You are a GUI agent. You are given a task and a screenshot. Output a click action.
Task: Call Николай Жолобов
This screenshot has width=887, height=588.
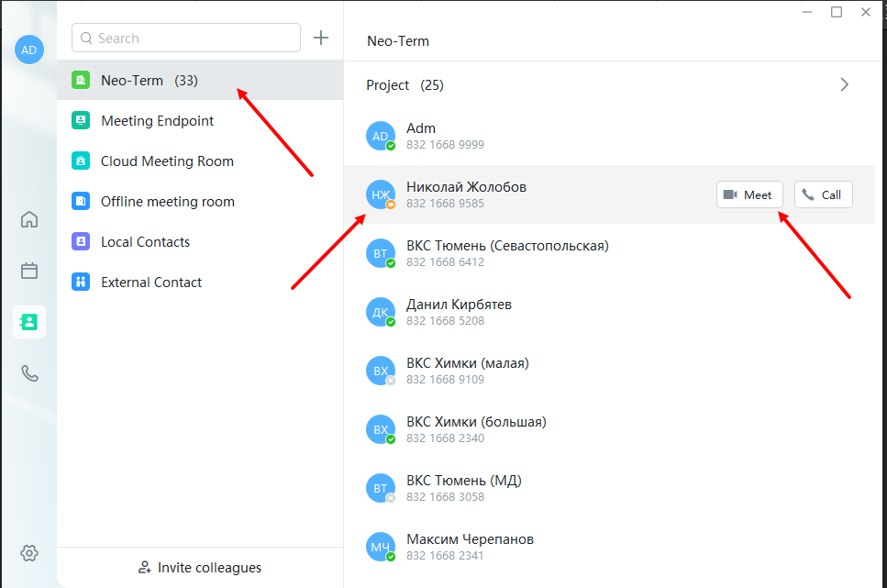823,194
